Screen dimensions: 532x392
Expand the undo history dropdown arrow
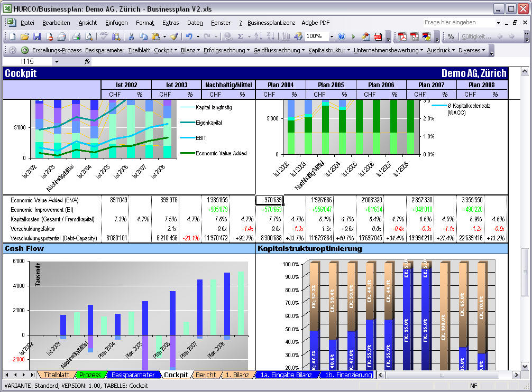pos(198,36)
